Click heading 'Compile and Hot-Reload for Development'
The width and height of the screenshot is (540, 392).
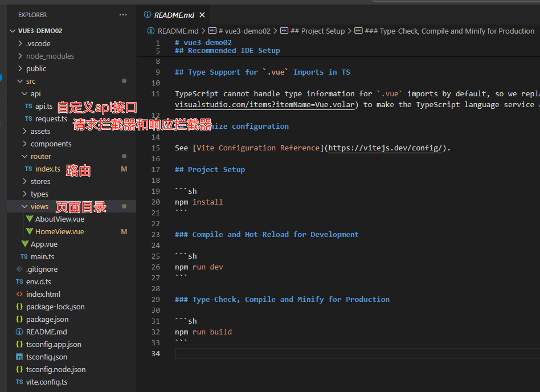(x=275, y=234)
